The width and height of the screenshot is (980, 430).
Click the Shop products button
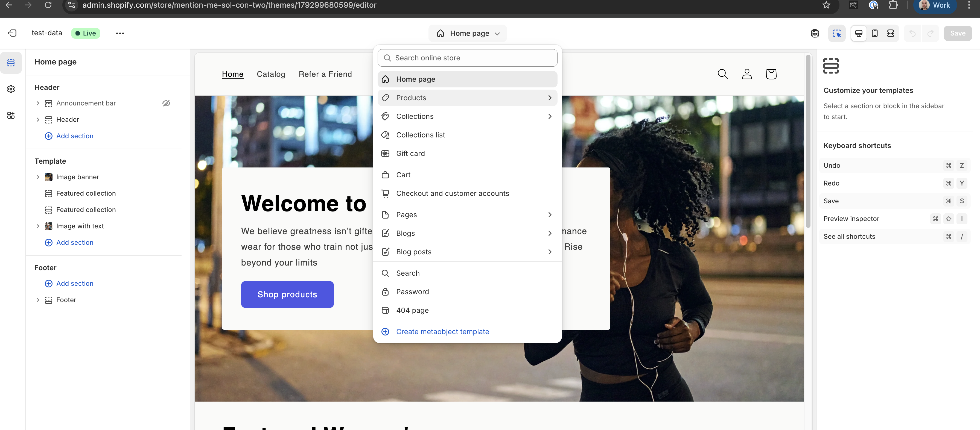[x=287, y=294]
